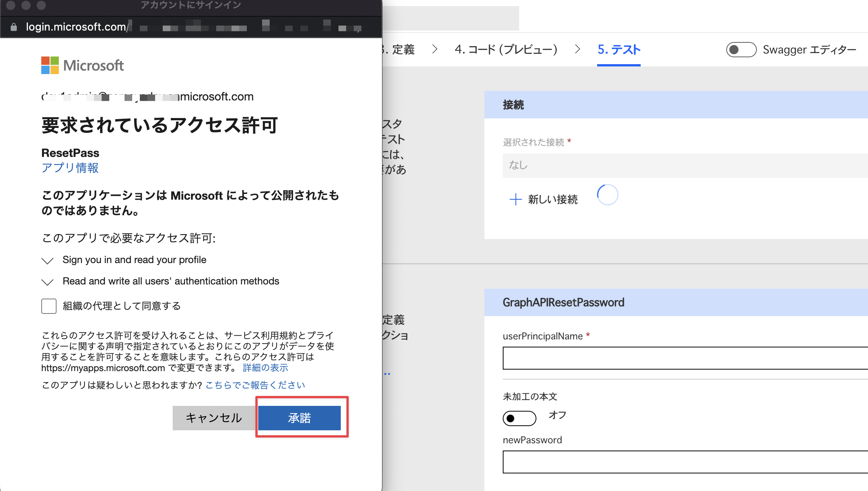Screen dimensions: 868x491
Task: Click the newPassword input field
Action: [x=685, y=462]
